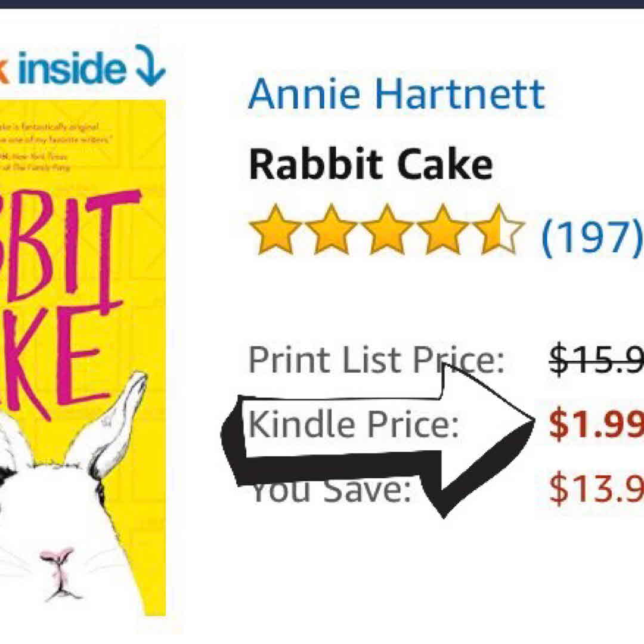This screenshot has height=644, width=644.
Task: Open the Annie Hartnett author link
Action: [x=397, y=94]
